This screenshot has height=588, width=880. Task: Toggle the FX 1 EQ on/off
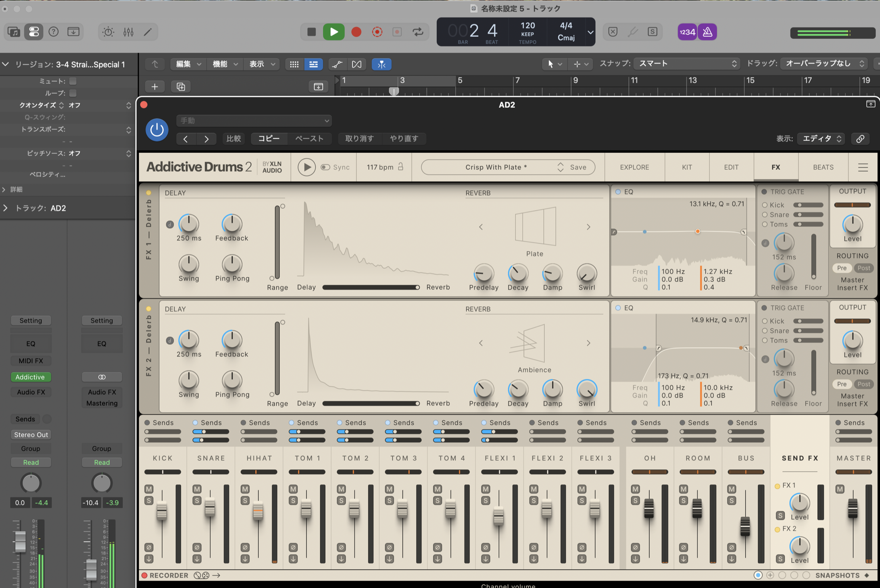click(618, 192)
